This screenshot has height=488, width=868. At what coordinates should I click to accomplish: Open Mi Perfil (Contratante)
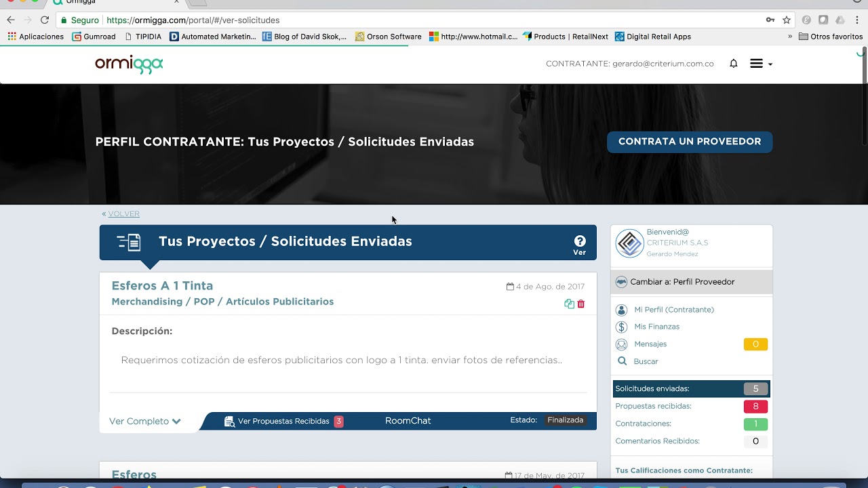[674, 310]
